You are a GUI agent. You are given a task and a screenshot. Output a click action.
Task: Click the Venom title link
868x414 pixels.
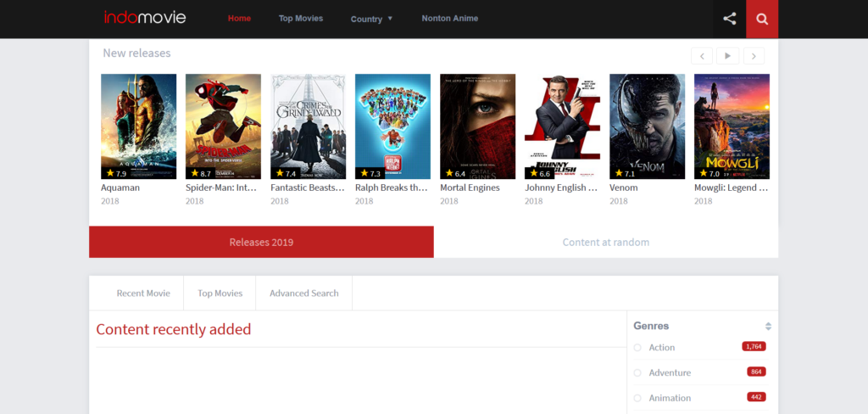point(624,187)
